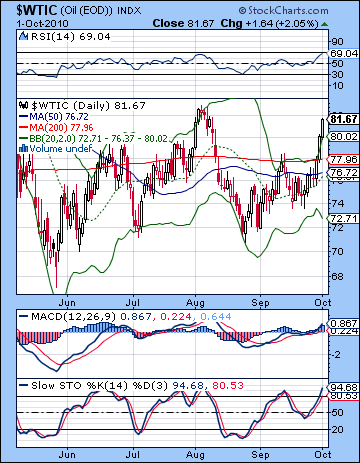The height and width of the screenshot is (463, 360).
Task: Select the 76.72 MA(50) price tag
Action: tap(343, 172)
